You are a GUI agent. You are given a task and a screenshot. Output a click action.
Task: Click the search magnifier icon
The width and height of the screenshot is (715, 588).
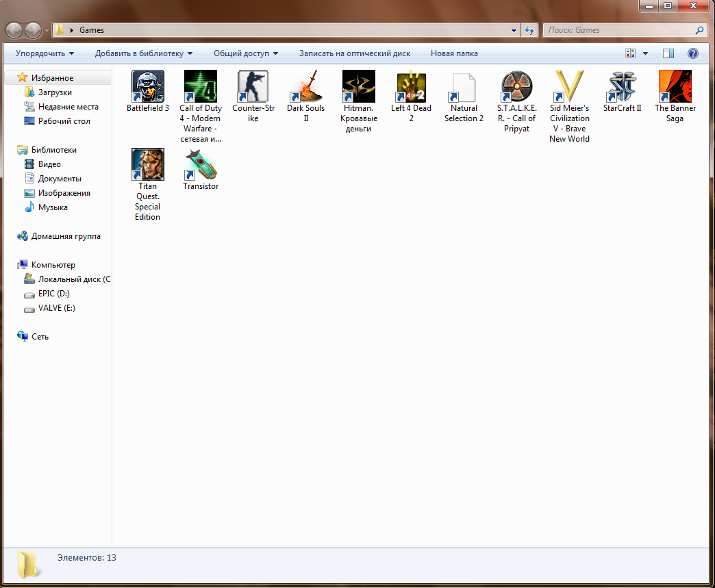pos(699,30)
